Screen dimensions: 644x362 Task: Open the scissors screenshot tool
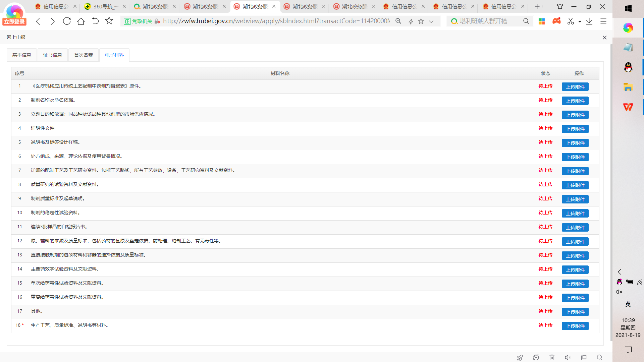[571, 21]
